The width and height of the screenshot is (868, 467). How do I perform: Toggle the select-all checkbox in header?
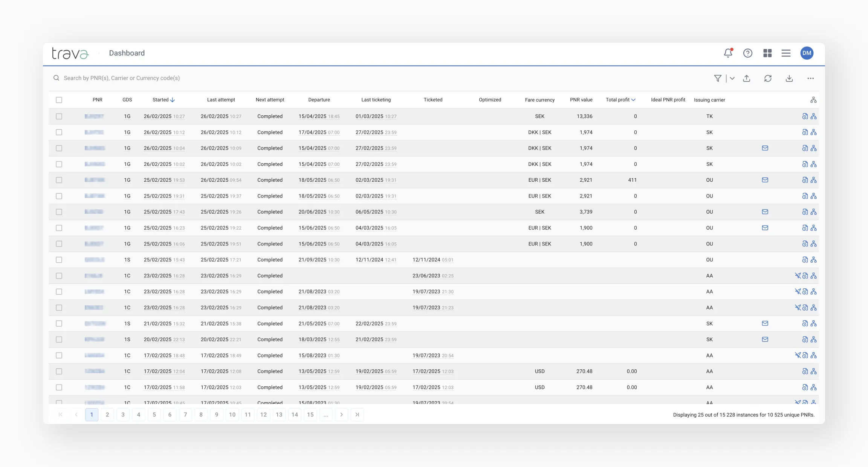pos(59,100)
